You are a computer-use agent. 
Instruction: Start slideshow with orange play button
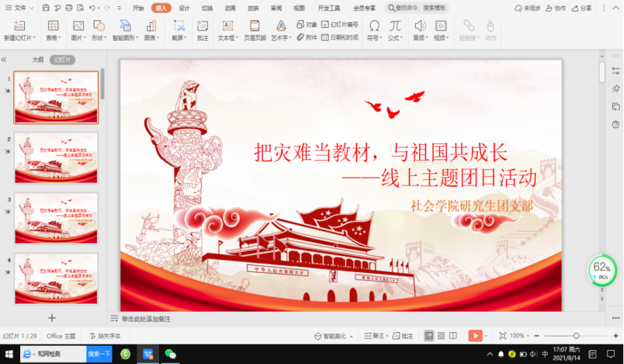pos(475,336)
